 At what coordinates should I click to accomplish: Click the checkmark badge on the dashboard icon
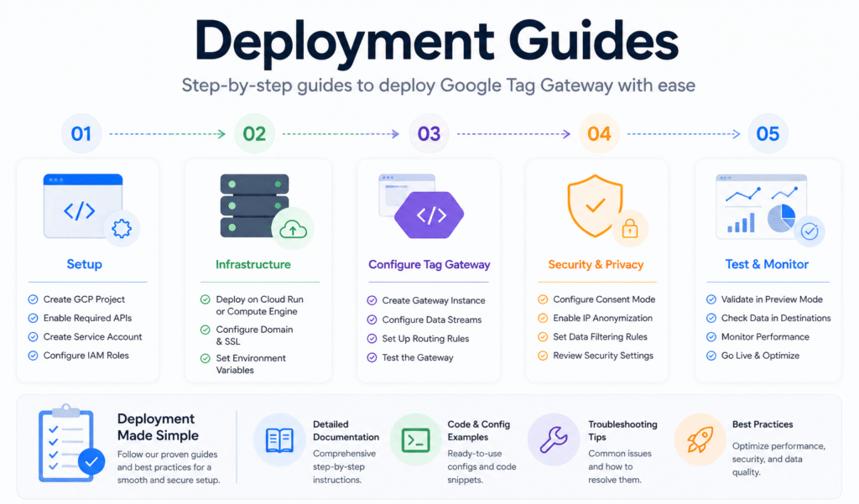click(810, 231)
